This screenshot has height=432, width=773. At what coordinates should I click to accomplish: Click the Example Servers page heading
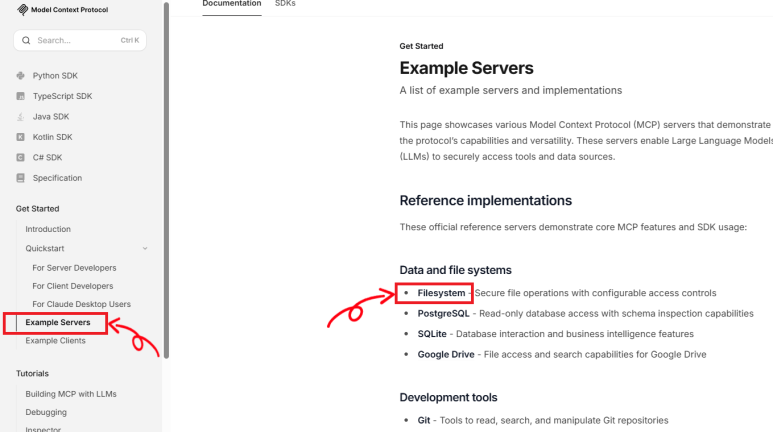tap(466, 68)
